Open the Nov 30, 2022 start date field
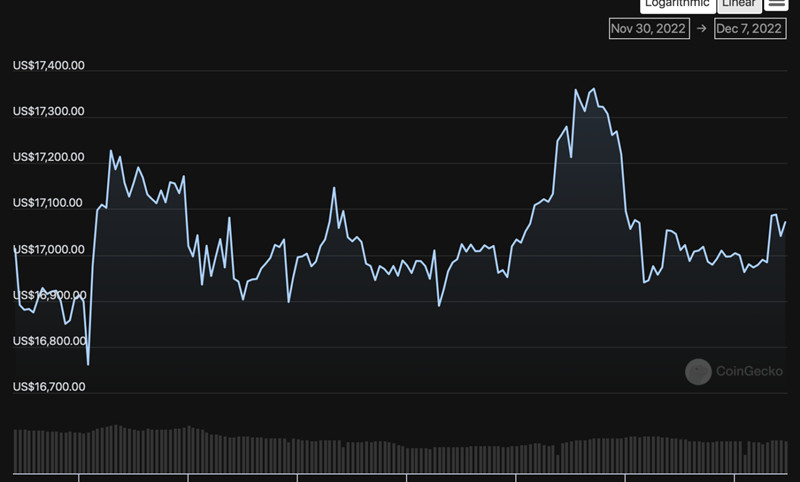Image resolution: width=800 pixels, height=482 pixels. [649, 29]
